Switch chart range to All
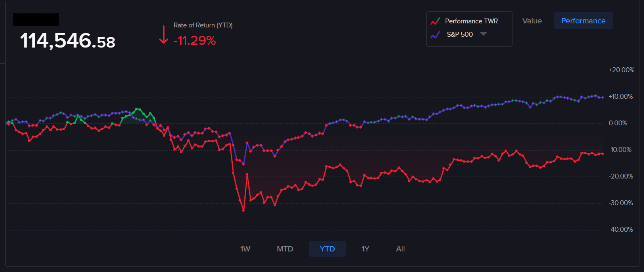644x272 pixels. (400, 249)
